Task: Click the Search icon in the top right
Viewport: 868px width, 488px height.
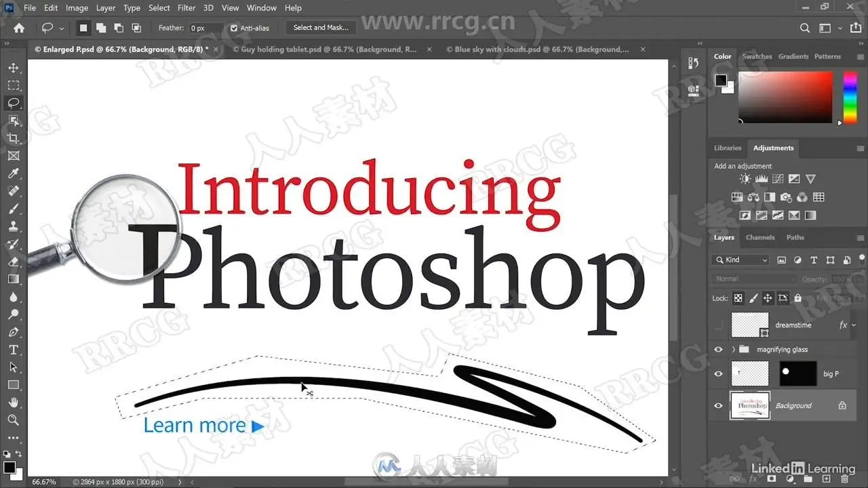Action: click(805, 28)
